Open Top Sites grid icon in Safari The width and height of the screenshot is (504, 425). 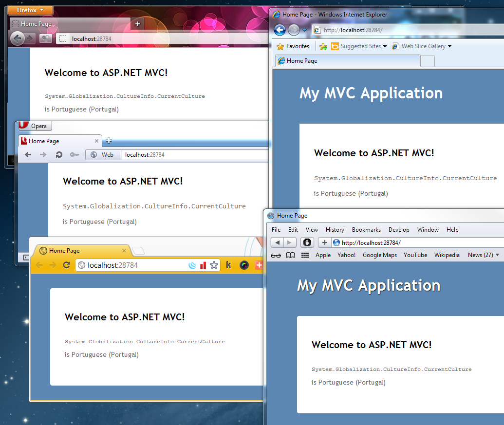click(305, 255)
